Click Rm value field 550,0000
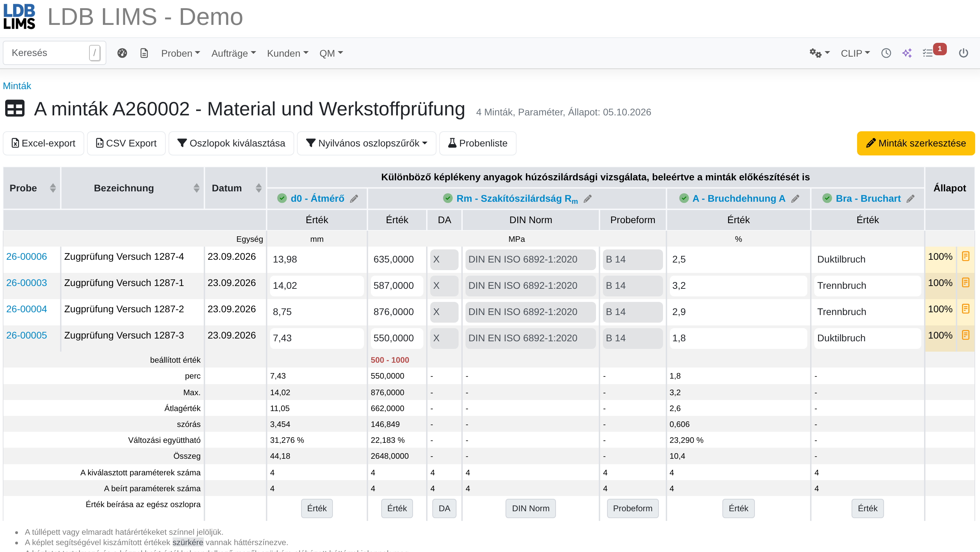Screen dimensions: 980x552 pos(397,338)
